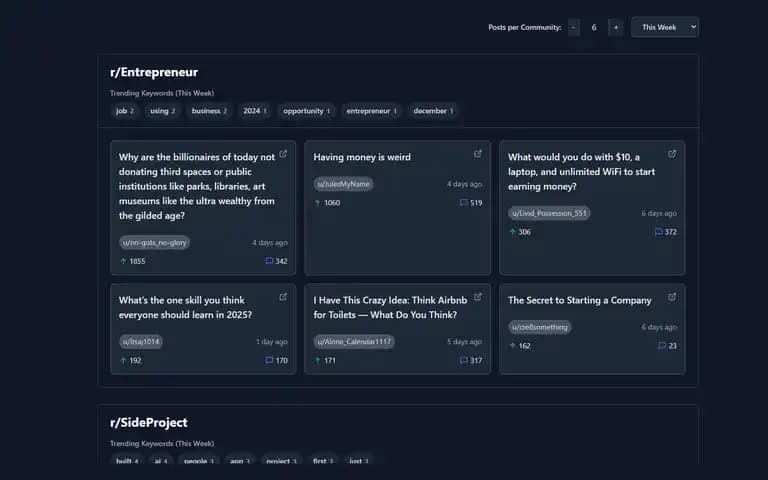Open user u/itsaj1014 profile

[x=141, y=342]
